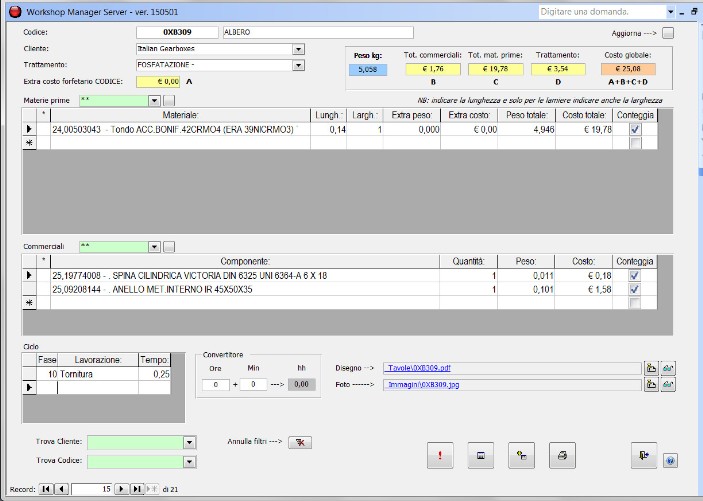703x501 pixels.
Task: Toggle Conteggia for SPINA CILINDRICA VICTORIA
Action: pos(634,275)
